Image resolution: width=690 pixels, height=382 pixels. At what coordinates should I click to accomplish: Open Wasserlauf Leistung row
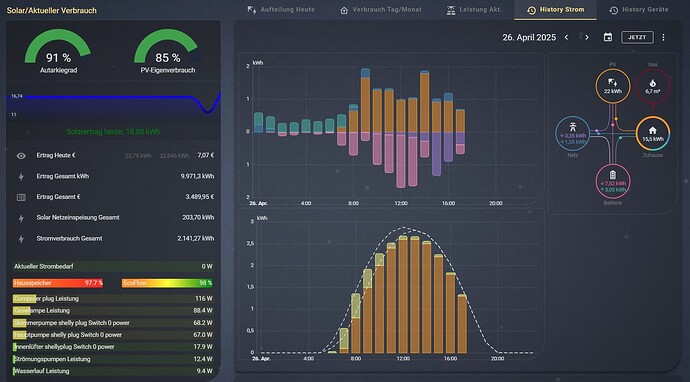pos(113,371)
